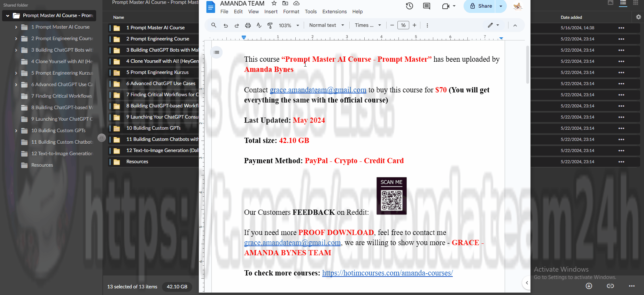Select the paint format tool
The image size is (644, 295).
point(270,25)
